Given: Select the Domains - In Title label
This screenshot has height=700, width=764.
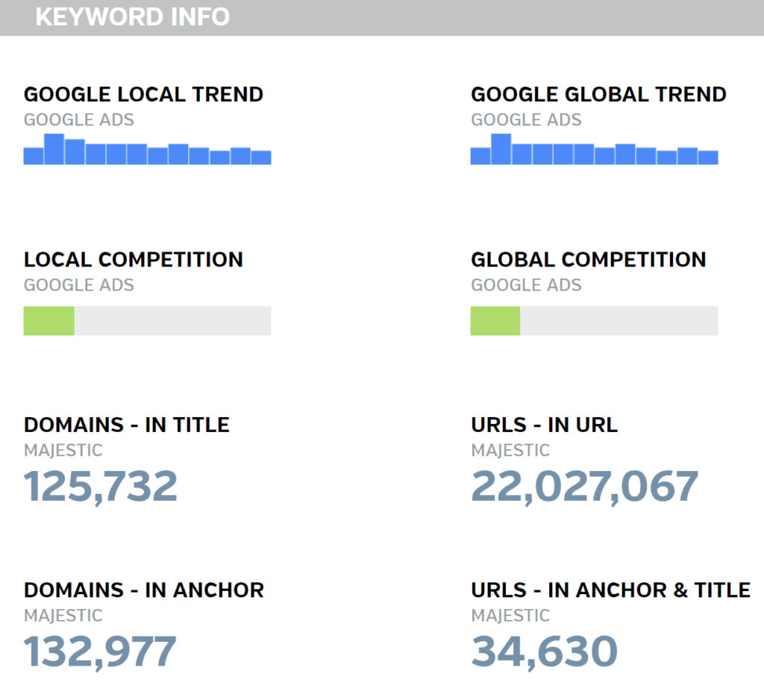Looking at the screenshot, I should tap(127, 425).
